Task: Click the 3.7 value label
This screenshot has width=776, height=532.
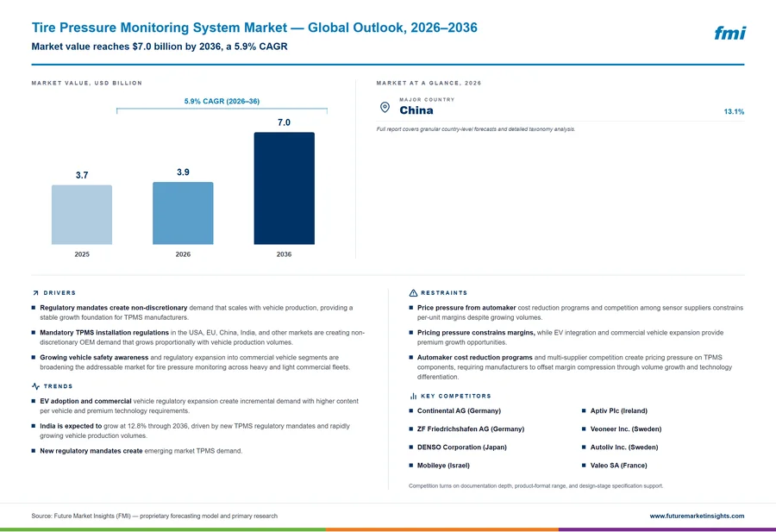Action: point(82,175)
